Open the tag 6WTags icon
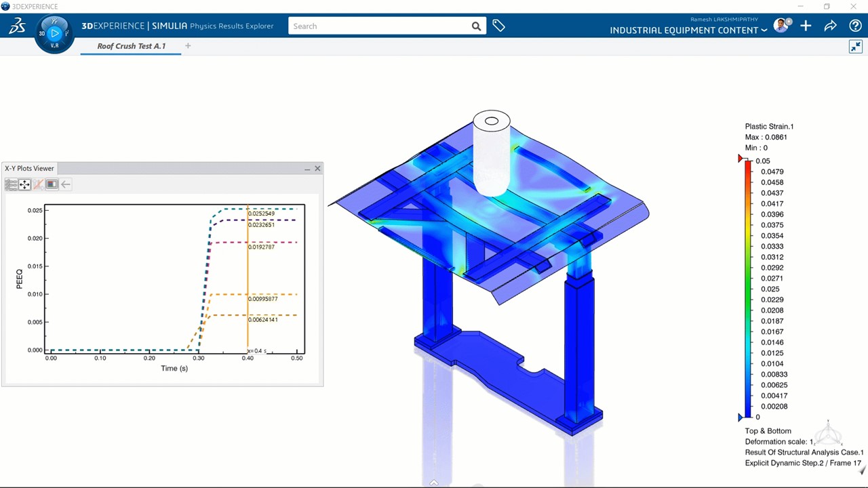This screenshot has width=868, height=488. tap(499, 26)
